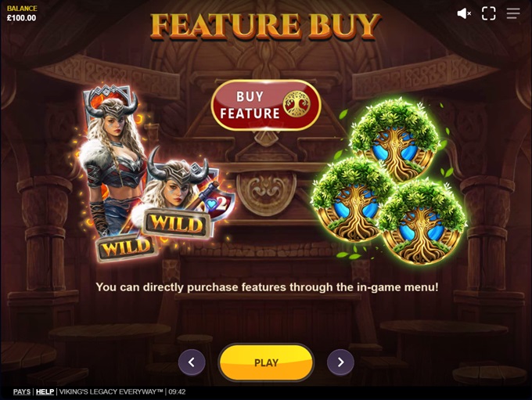
Task: Open the PAYS link
Action: click(22, 392)
